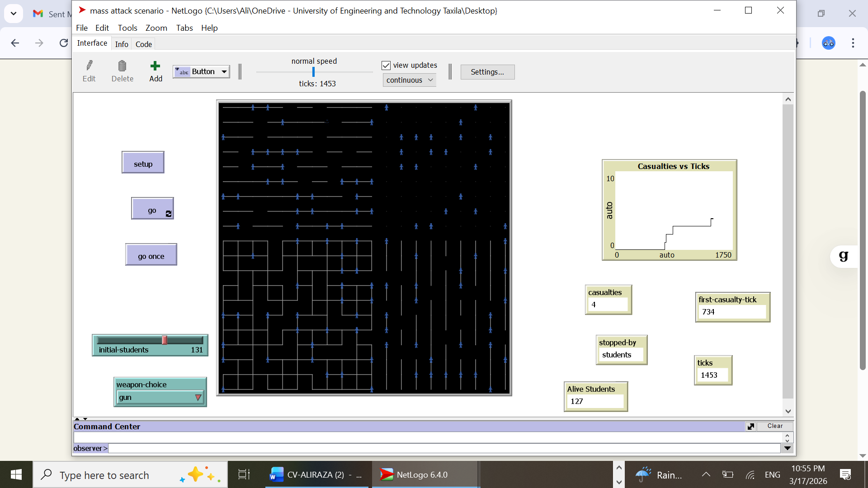Open Windows Start menu icon

16,474
